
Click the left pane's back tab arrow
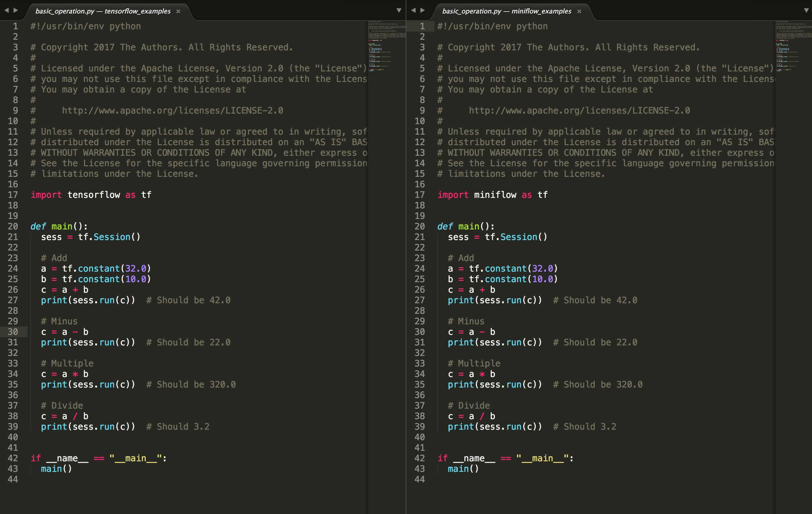[6, 11]
